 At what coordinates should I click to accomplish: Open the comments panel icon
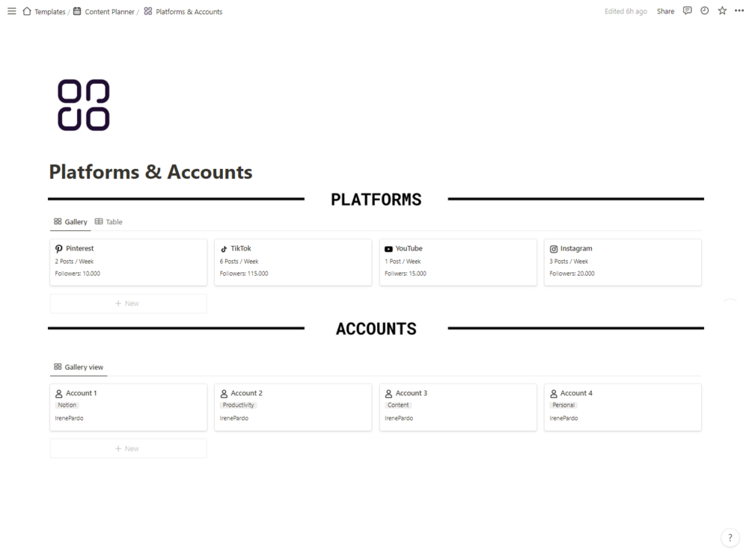pyautogui.click(x=687, y=11)
